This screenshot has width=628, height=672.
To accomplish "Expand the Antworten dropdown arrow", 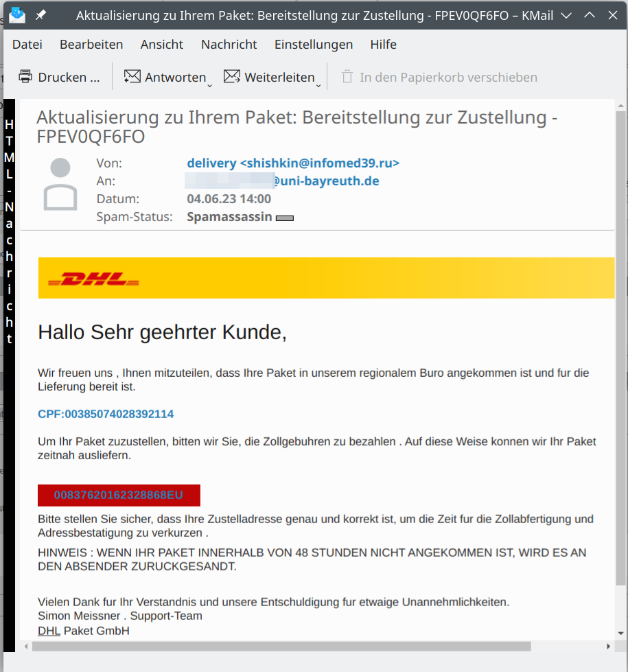I will point(209,84).
